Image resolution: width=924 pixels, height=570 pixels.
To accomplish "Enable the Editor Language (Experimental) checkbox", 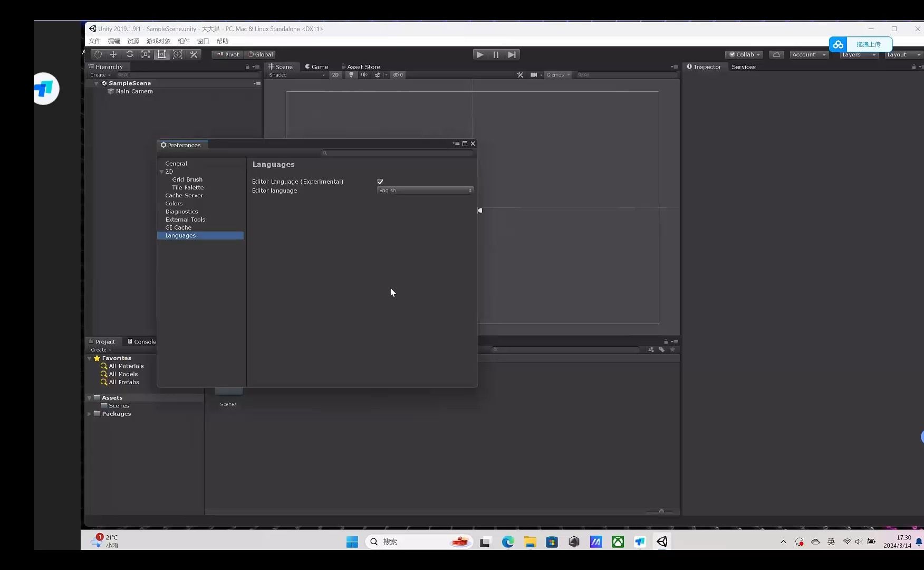I will click(380, 181).
